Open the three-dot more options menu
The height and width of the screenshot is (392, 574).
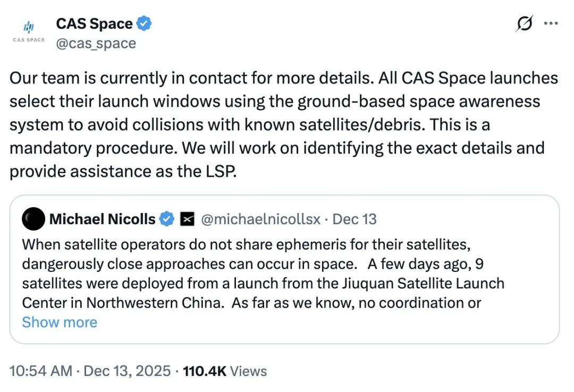(x=551, y=23)
